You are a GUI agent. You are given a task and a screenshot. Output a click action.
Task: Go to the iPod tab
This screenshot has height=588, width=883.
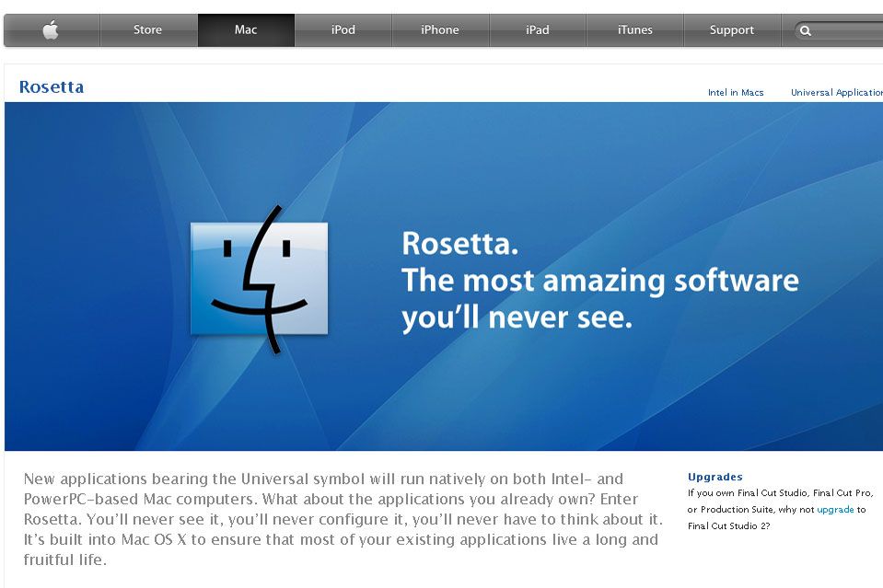(x=343, y=29)
